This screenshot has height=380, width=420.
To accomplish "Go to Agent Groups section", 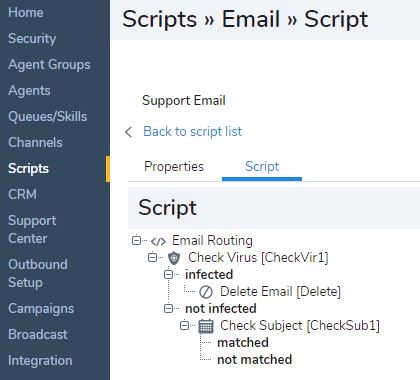I will (49, 64).
